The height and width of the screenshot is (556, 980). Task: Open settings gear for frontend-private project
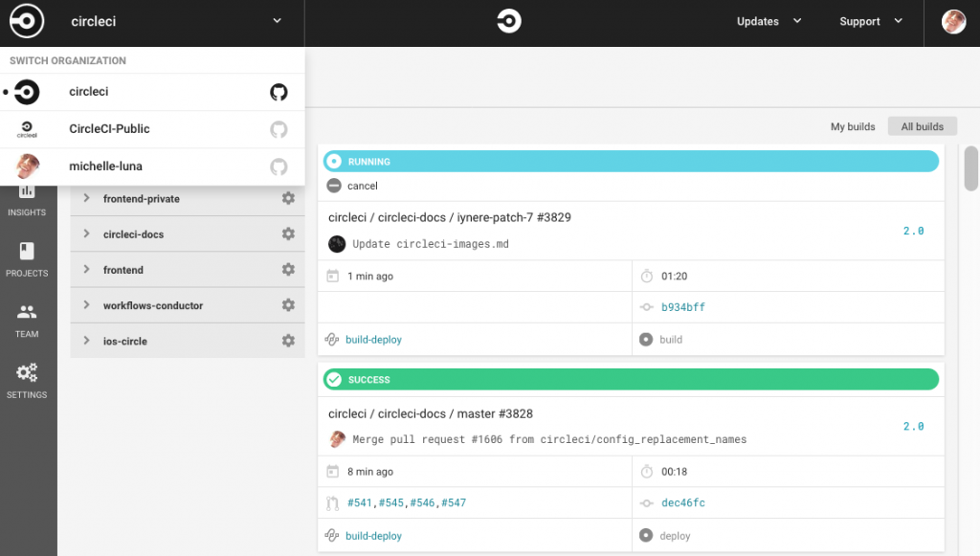point(288,198)
